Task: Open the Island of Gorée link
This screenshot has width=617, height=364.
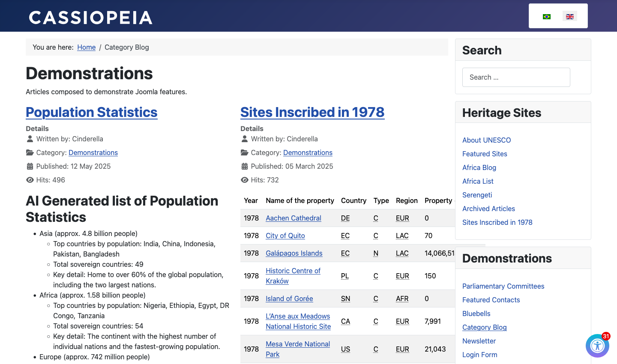Action: click(289, 298)
